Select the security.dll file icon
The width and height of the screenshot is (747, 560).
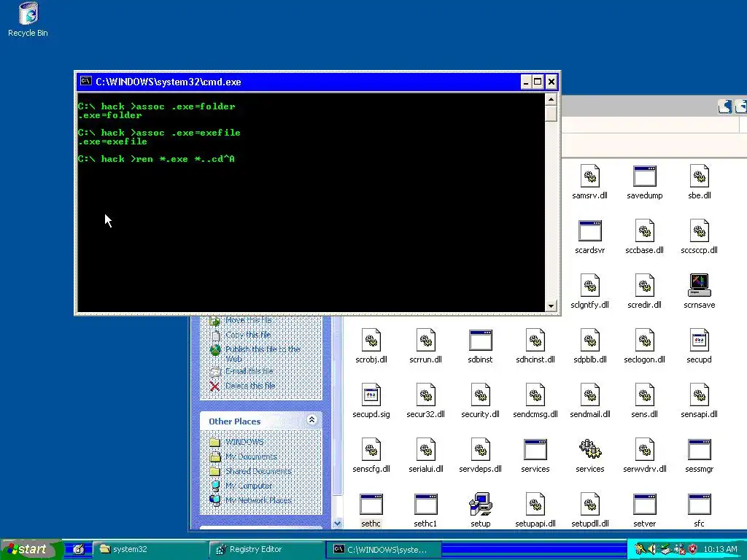(x=480, y=395)
